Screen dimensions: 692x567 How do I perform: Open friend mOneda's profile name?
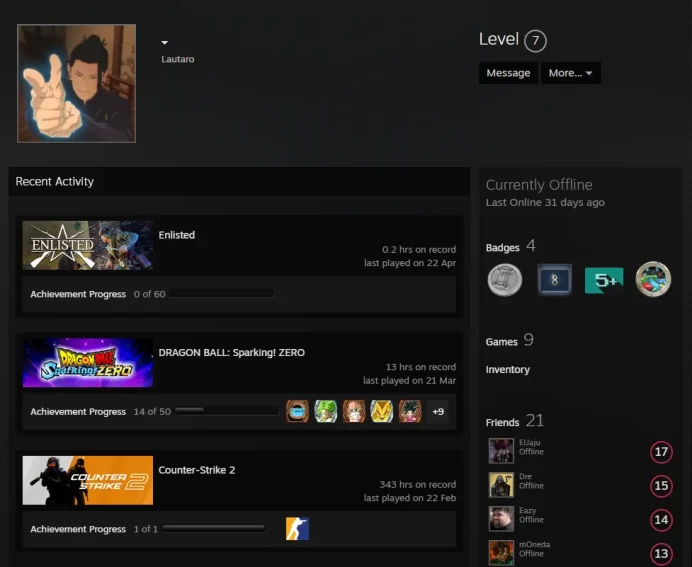(534, 544)
